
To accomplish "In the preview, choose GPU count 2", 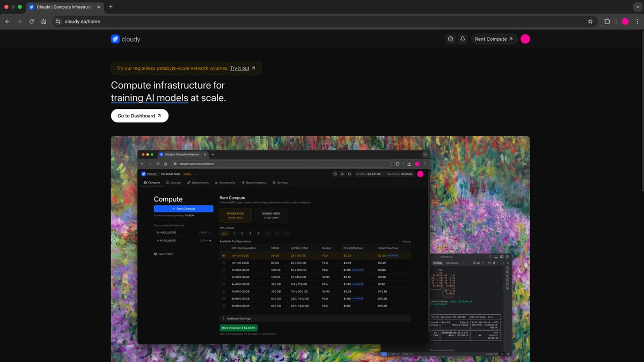I will (x=242, y=233).
